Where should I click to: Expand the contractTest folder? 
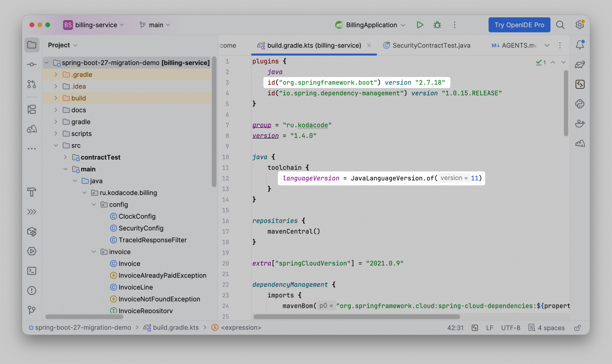coord(65,157)
